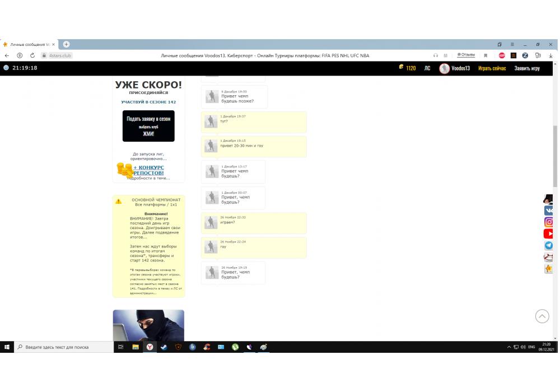Click the ENG language indicator
Image resolution: width=560 pixels, height=392 pixels.
click(531, 347)
